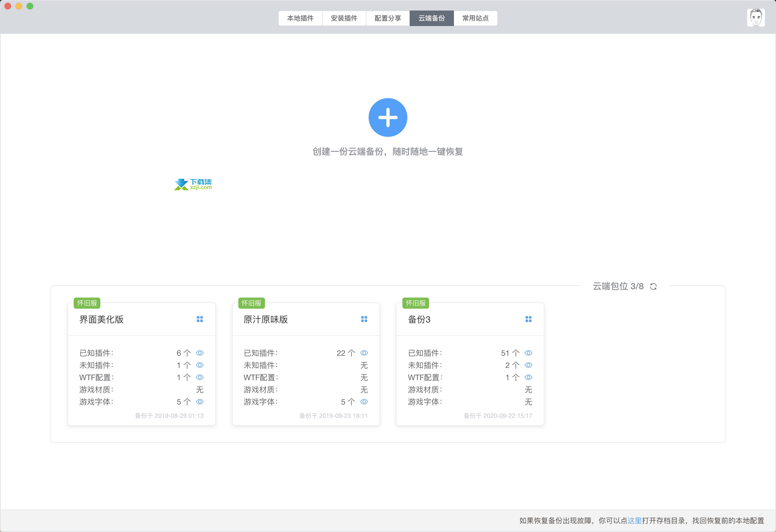The width and height of the screenshot is (776, 532).
Task: Open grid menu on 界面美化版 card
Action: click(x=200, y=319)
